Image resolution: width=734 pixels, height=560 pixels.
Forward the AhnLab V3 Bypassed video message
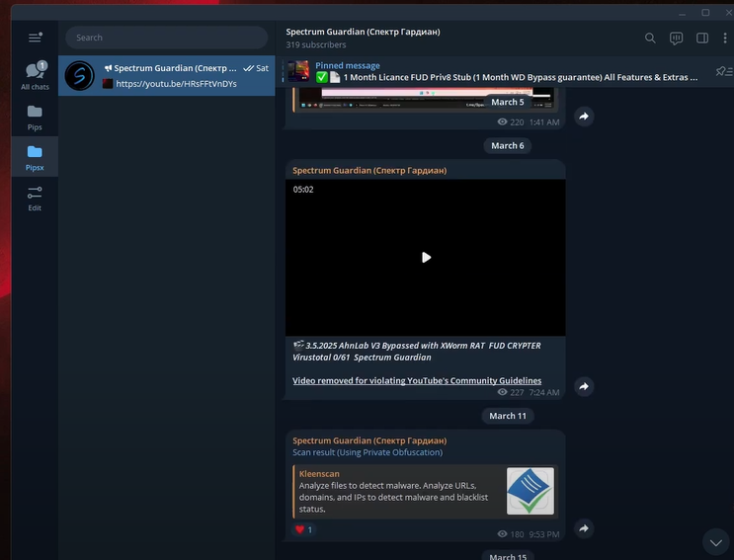[584, 386]
